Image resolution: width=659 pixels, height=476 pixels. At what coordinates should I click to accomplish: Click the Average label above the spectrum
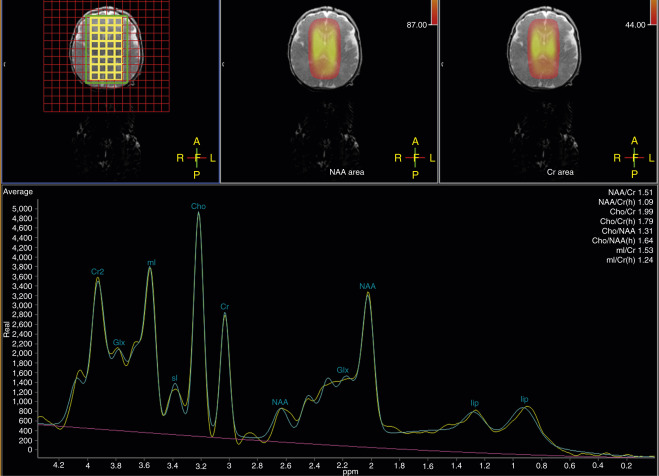click(x=18, y=190)
